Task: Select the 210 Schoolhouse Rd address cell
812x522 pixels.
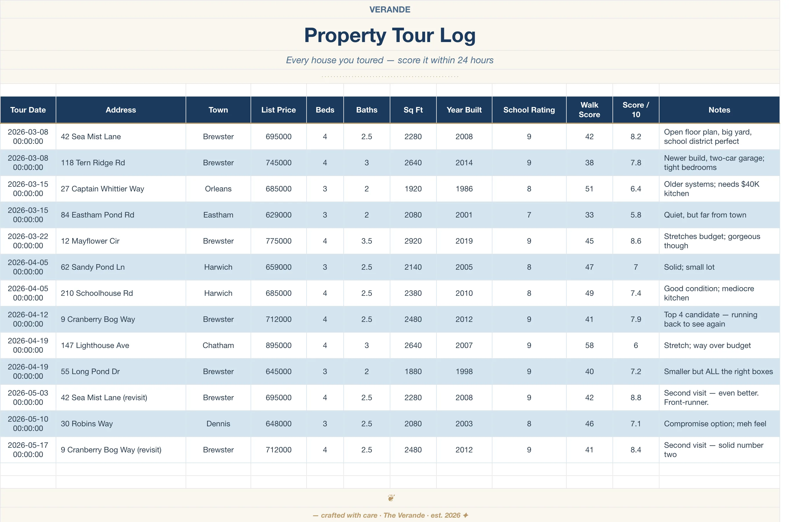Action: click(x=121, y=293)
